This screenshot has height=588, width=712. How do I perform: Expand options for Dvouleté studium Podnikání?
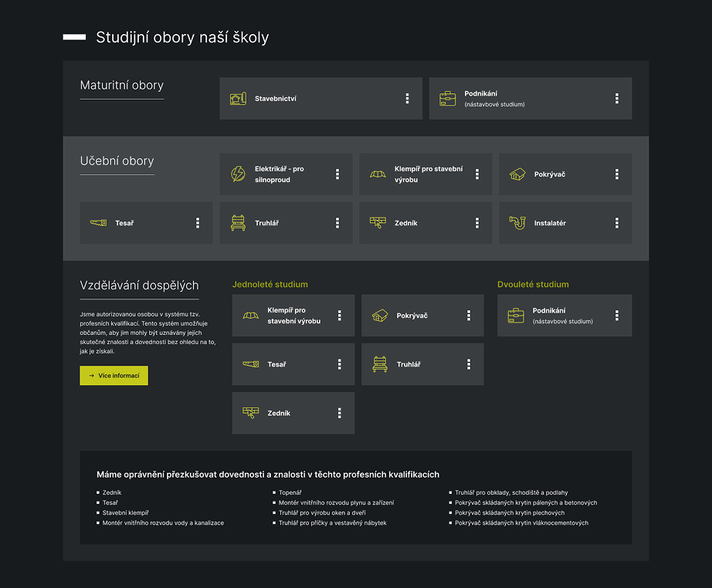[617, 316]
